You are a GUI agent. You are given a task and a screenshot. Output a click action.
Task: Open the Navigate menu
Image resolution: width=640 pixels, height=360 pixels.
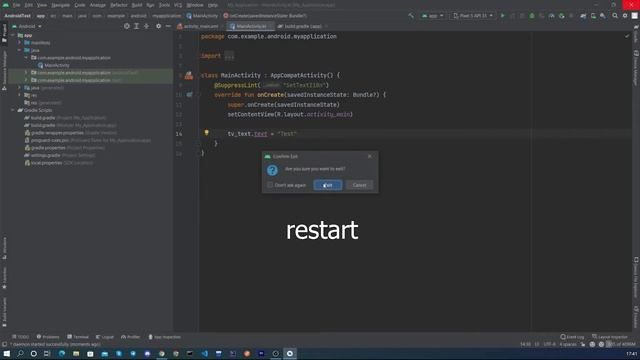tap(60, 5)
